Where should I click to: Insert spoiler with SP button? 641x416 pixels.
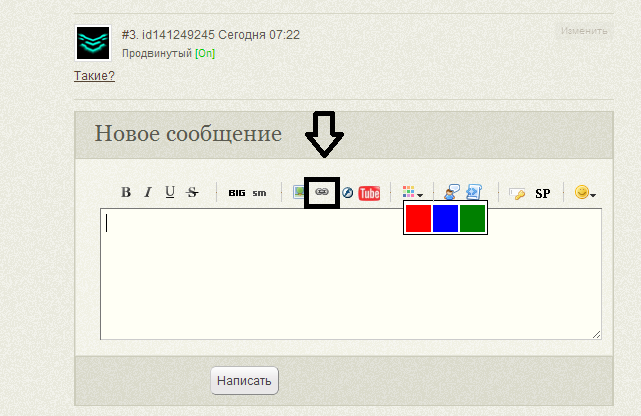pyautogui.click(x=542, y=193)
